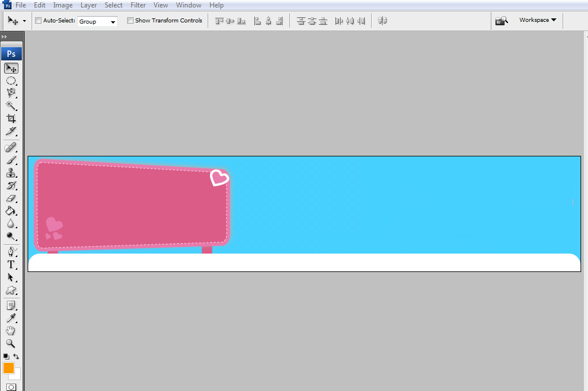The width and height of the screenshot is (588, 391).
Task: Click Align Top Edges button
Action: (x=219, y=21)
